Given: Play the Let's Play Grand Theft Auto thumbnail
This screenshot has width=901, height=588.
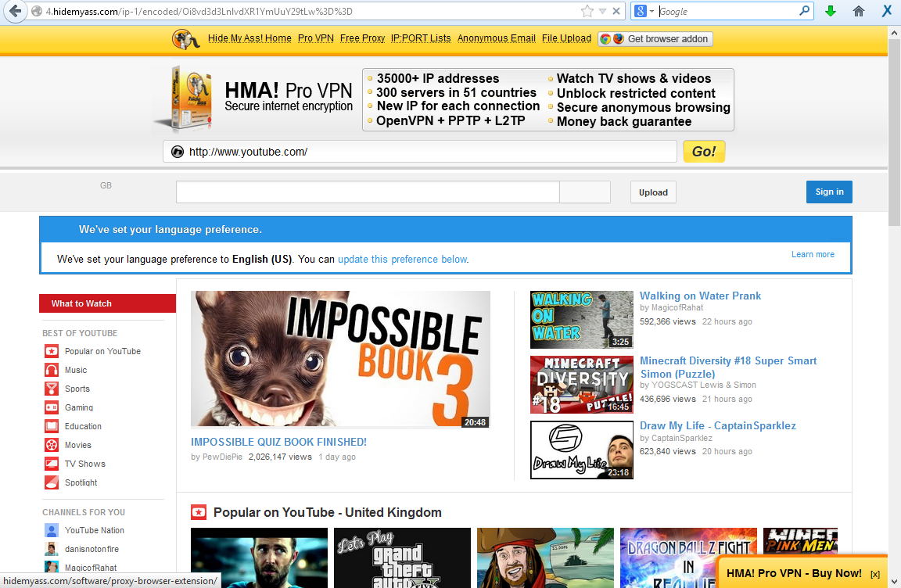Looking at the screenshot, I should tap(402, 558).
